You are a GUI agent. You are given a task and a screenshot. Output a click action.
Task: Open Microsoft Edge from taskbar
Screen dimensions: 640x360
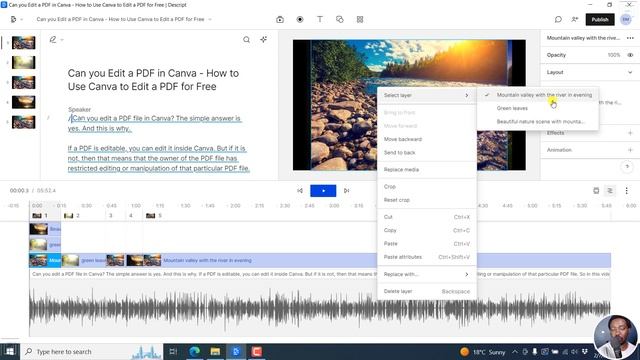click(x=195, y=351)
